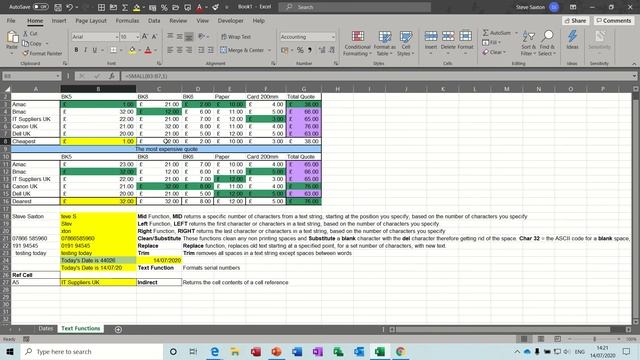
Task: Toggle Bottom Align in Alignment group
Action: point(189,37)
